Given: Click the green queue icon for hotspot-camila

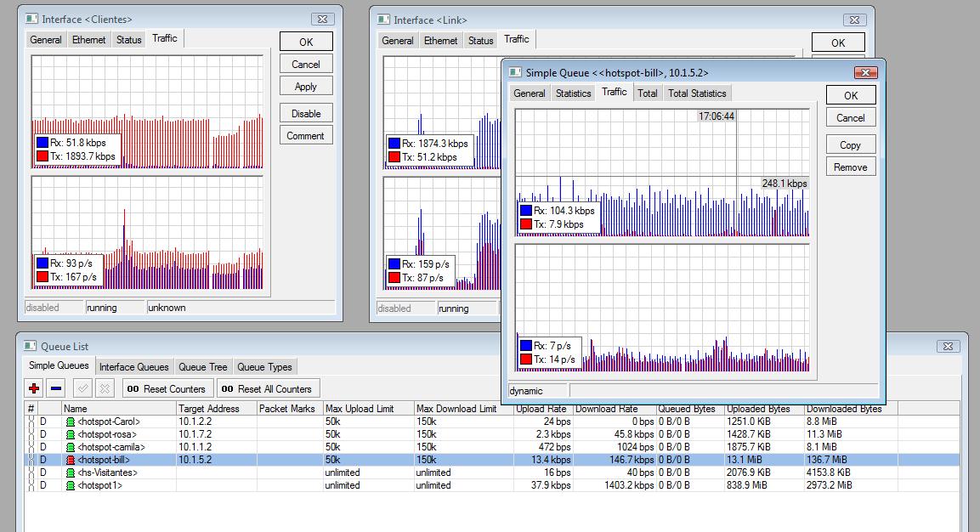Looking at the screenshot, I should 70,447.
